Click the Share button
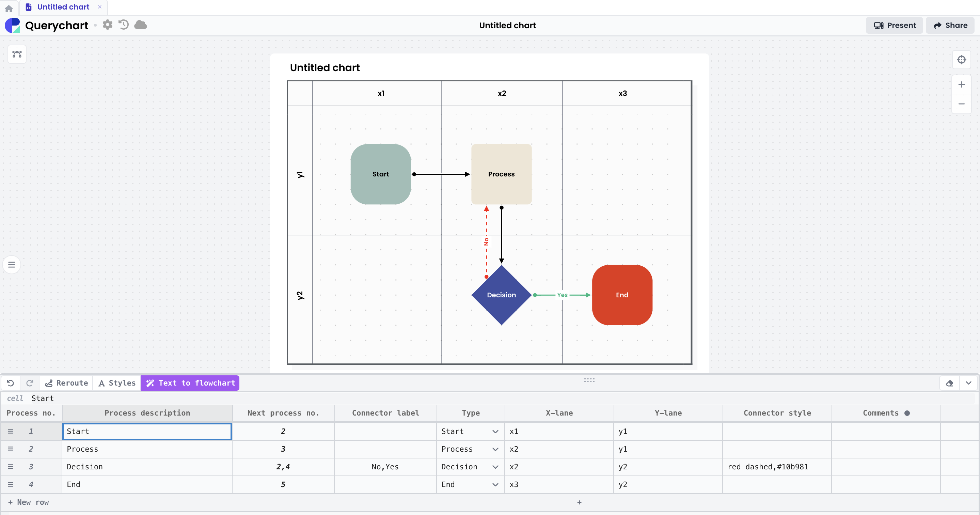Viewport: 980px width, 515px height. pyautogui.click(x=950, y=25)
